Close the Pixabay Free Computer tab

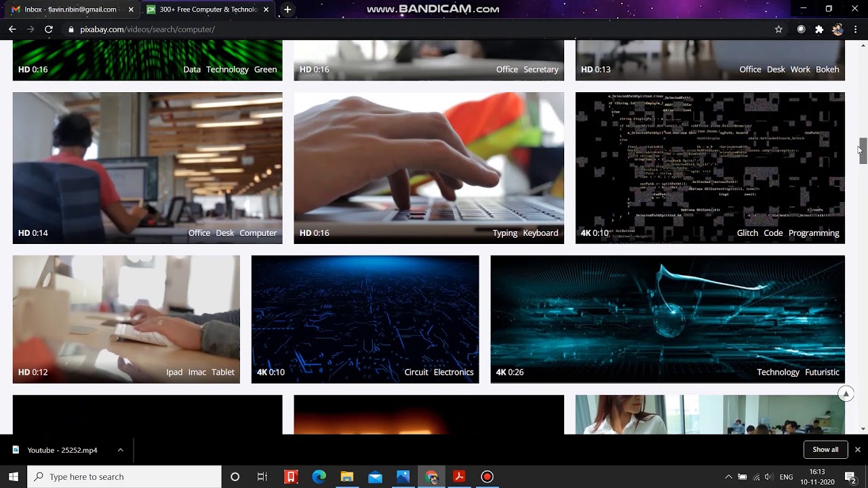pos(266,9)
